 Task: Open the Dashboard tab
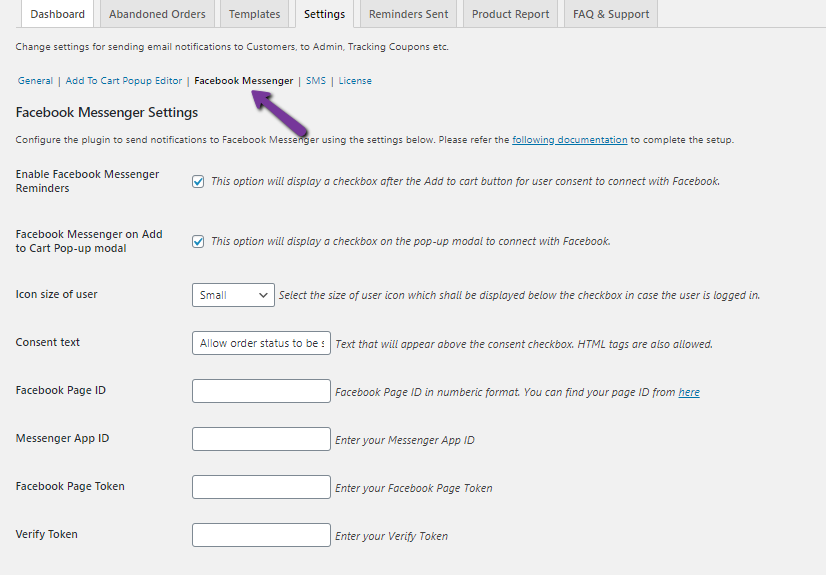(57, 14)
